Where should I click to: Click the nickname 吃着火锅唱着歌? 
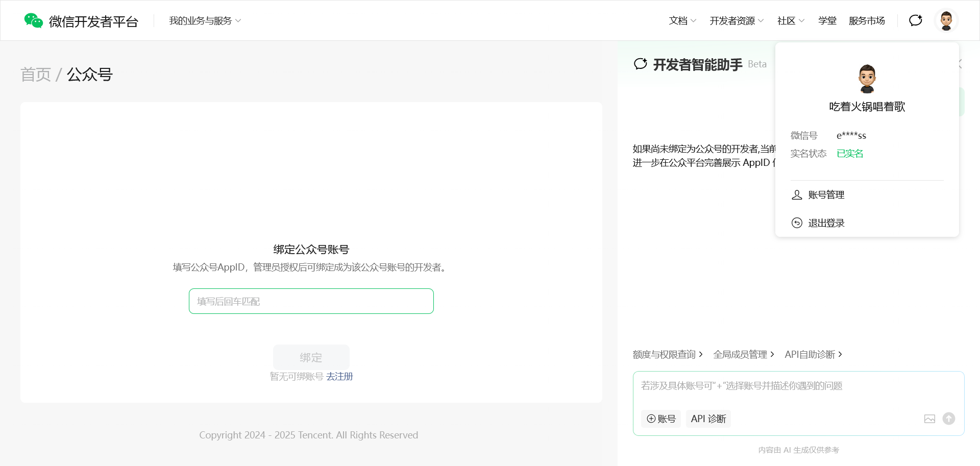867,107
